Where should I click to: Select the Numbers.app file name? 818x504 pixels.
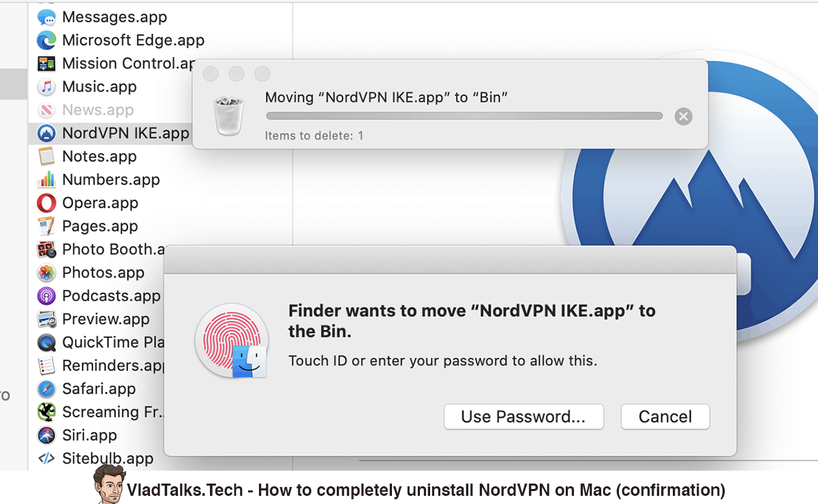[x=111, y=179]
